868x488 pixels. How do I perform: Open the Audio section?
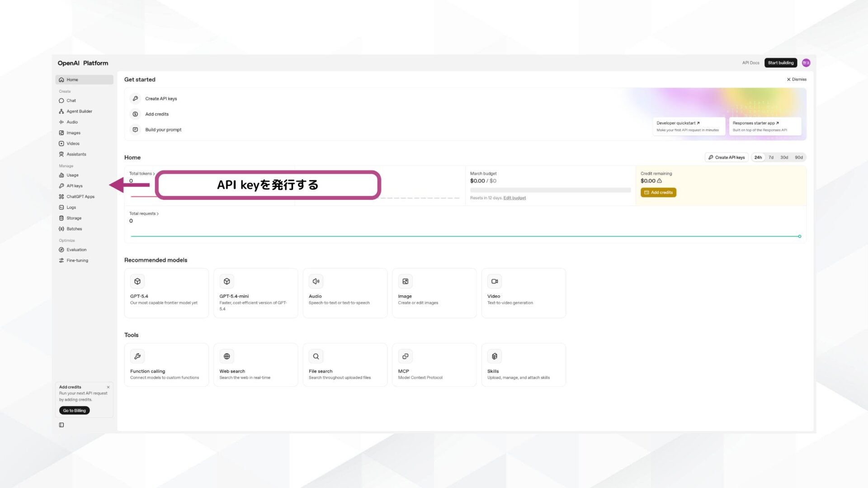point(72,122)
